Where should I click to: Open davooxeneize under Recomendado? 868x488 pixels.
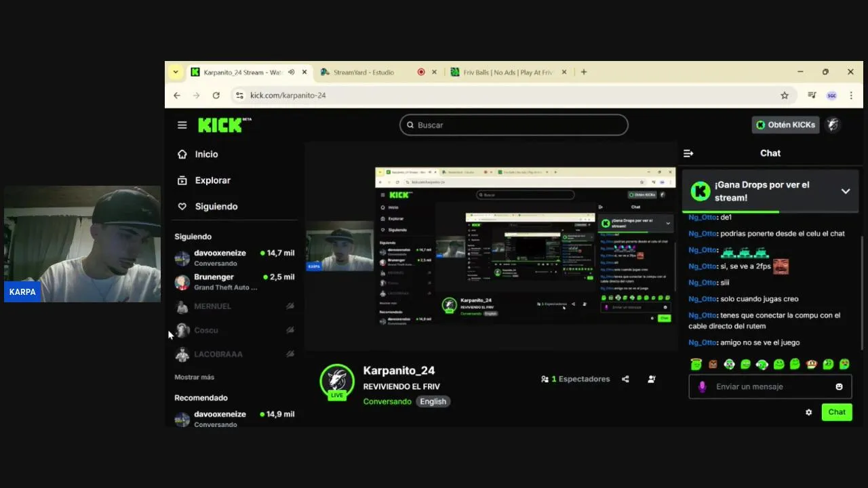click(235, 419)
